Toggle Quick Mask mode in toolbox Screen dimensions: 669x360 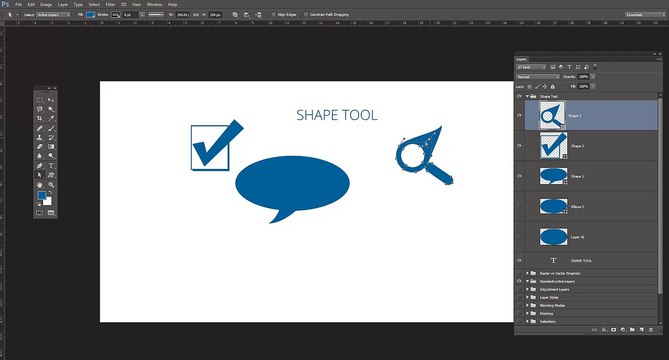[40, 212]
